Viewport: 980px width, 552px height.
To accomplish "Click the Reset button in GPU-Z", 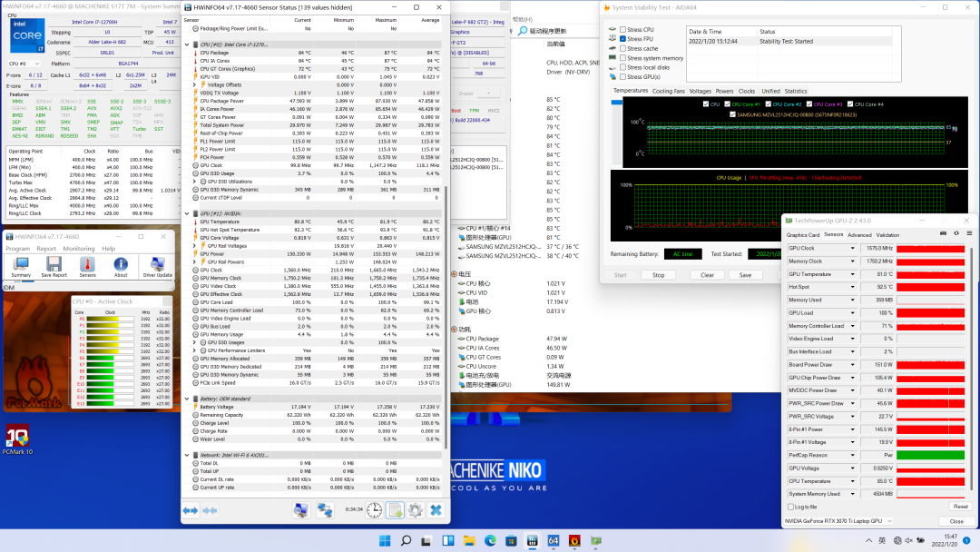I will click(959, 507).
